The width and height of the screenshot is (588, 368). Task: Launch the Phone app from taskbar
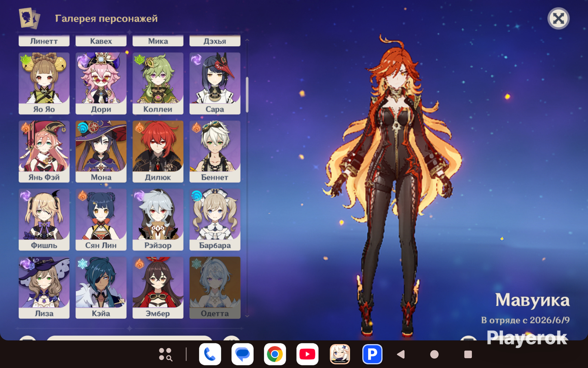pos(210,354)
